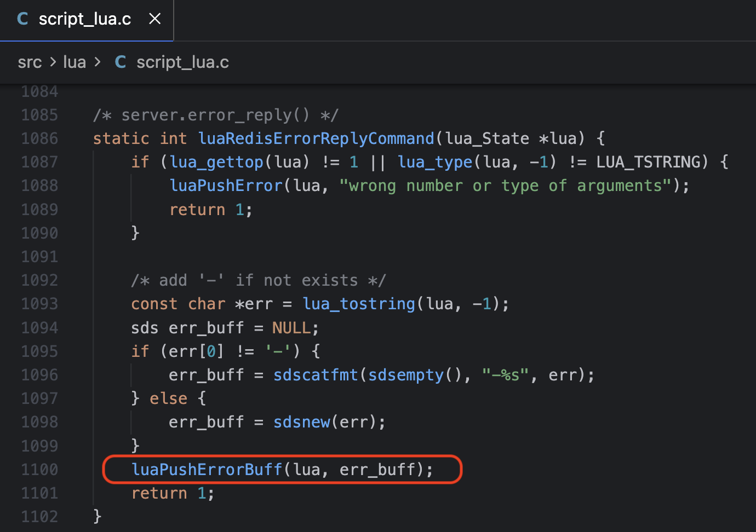Screen dimensions: 756x532
Task: Select line number 1086
Action: [x=39, y=138]
